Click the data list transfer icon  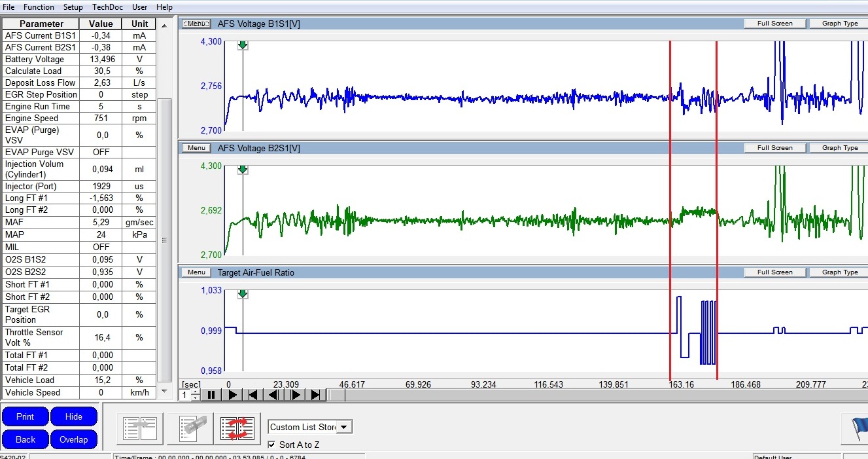140,428
